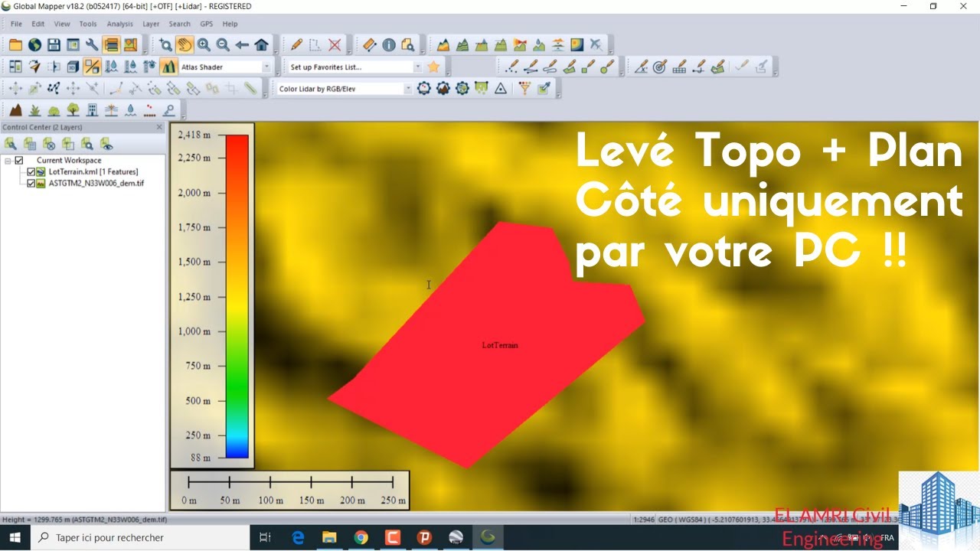Click the elevation color gradient legend bar

pos(237,296)
